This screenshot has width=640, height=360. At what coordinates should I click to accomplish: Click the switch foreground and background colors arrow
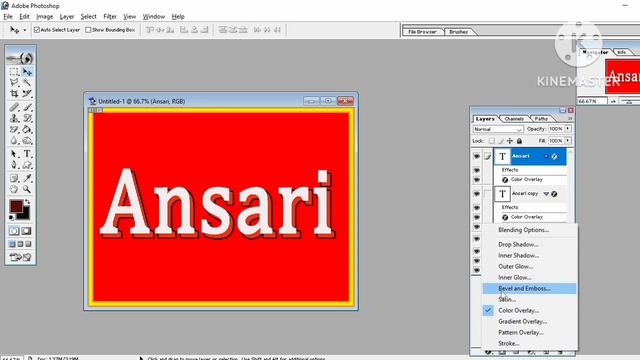point(27,202)
